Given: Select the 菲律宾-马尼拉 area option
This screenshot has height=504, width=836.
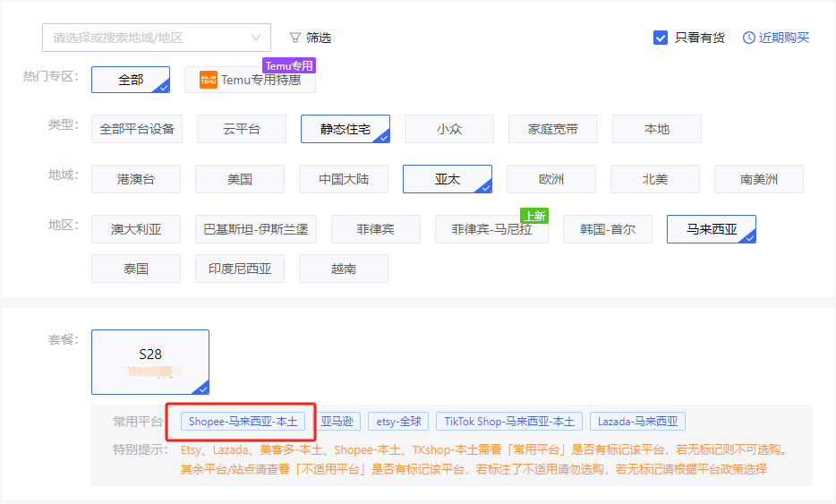Looking at the screenshot, I should click(x=491, y=229).
